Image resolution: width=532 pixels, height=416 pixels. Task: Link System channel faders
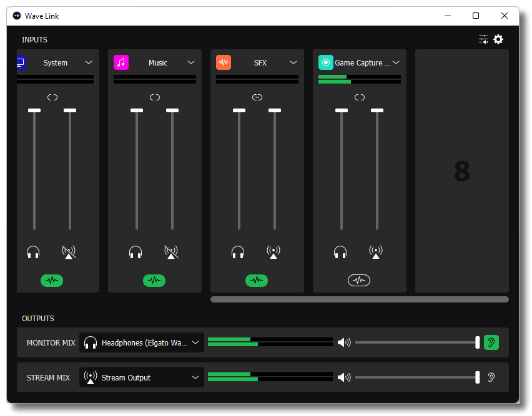point(52,97)
